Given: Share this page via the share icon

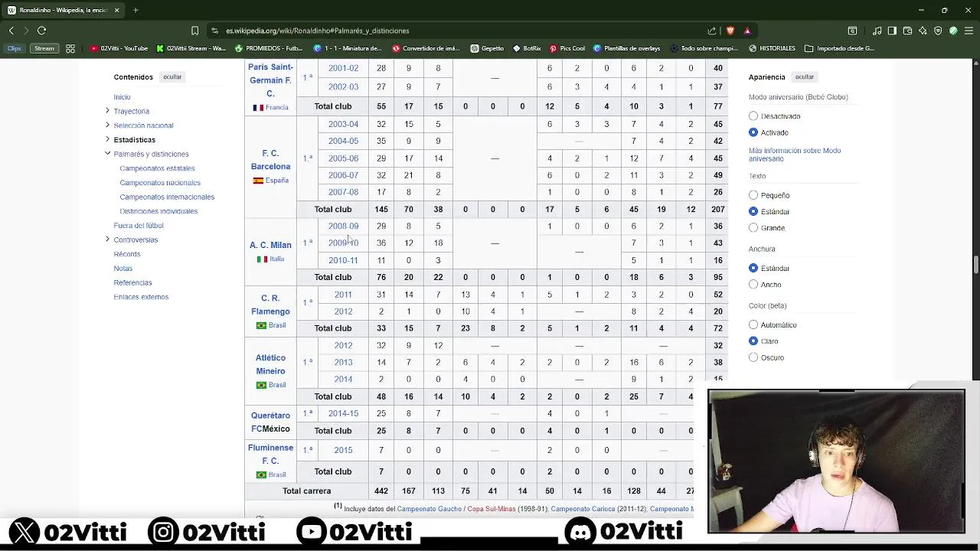Looking at the screenshot, I should tap(712, 31).
